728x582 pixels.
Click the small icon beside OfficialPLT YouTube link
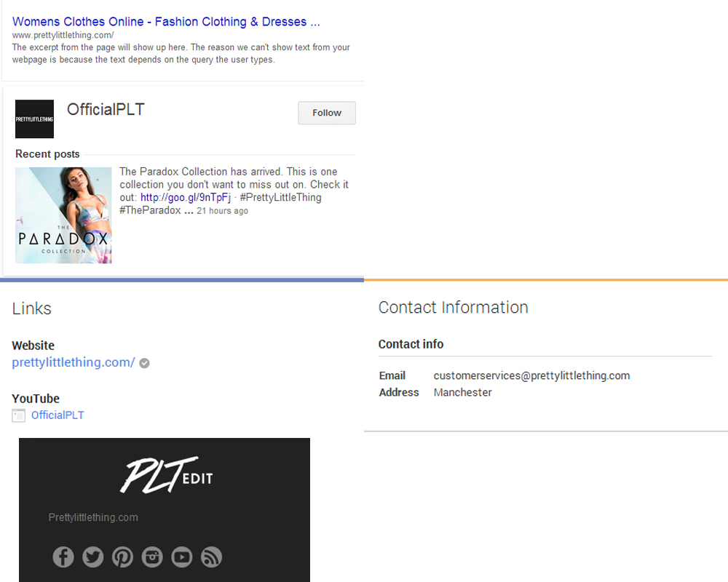point(18,415)
